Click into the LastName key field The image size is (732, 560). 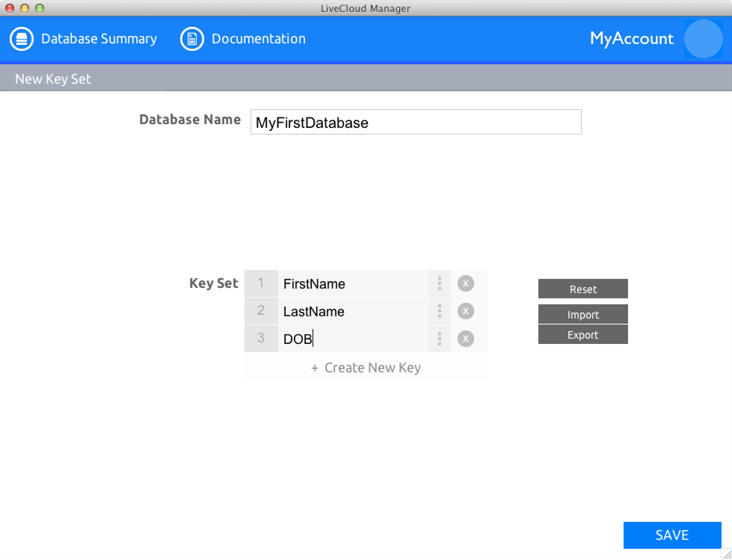(351, 312)
